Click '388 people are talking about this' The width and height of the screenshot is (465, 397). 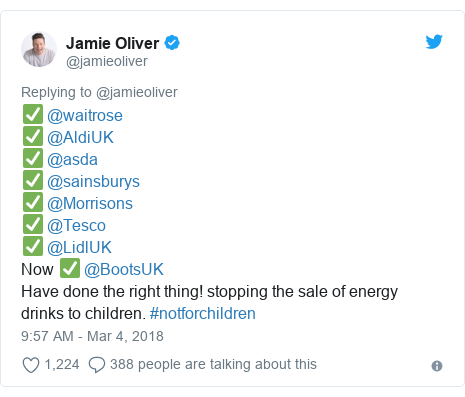[213, 364]
